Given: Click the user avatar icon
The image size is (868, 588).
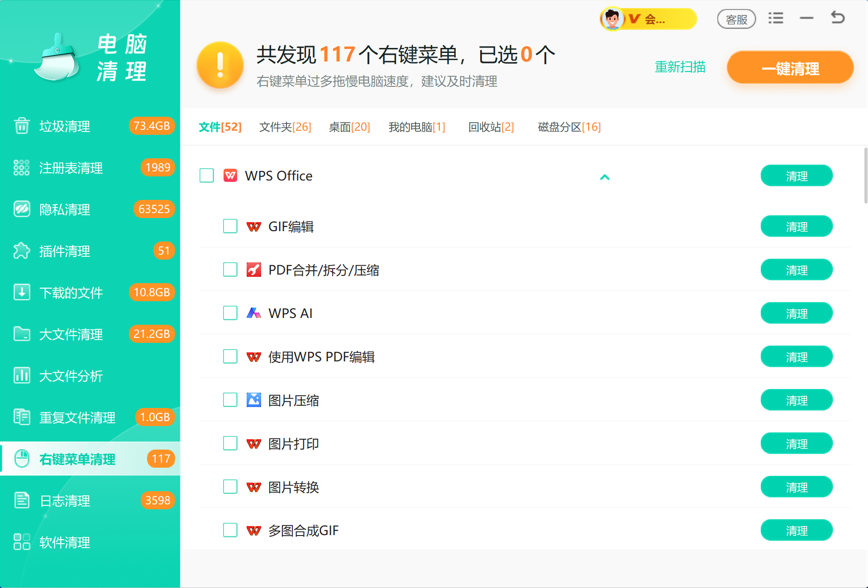Looking at the screenshot, I should [x=613, y=19].
